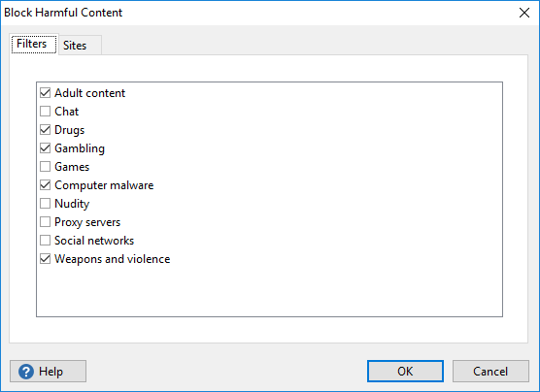
Task: Click the blue question mark Help icon
Action: 26,372
